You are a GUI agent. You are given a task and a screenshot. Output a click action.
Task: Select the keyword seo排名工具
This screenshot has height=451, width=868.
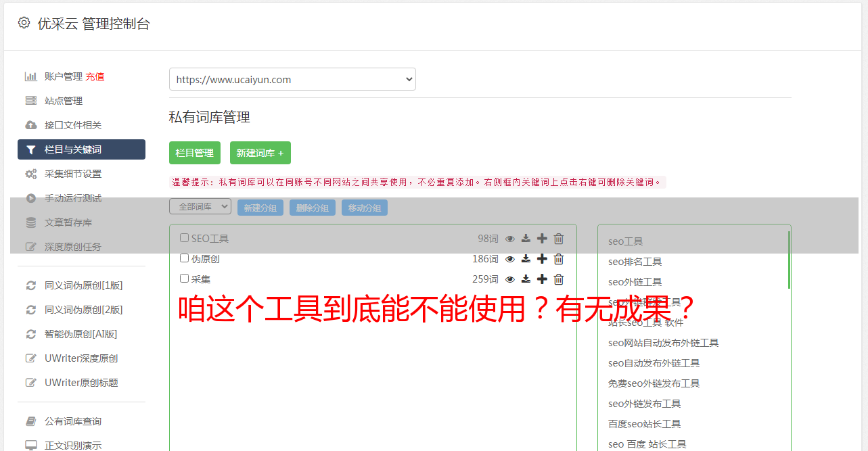point(635,262)
